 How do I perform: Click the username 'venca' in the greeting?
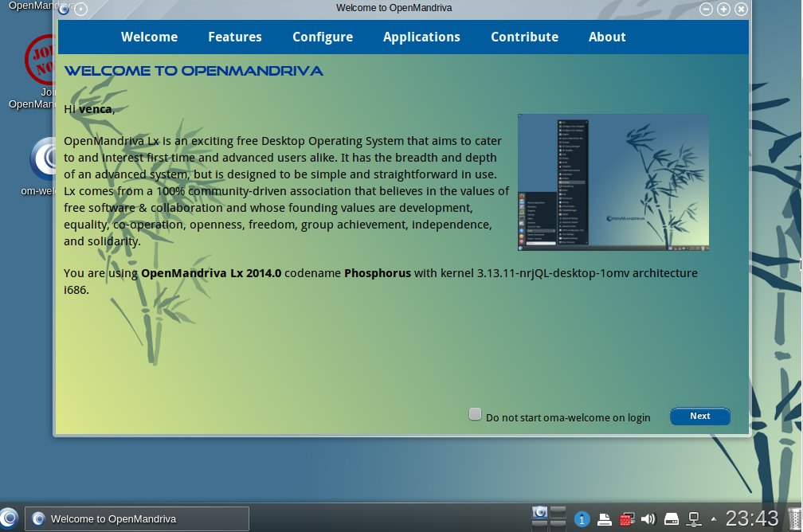(96, 109)
